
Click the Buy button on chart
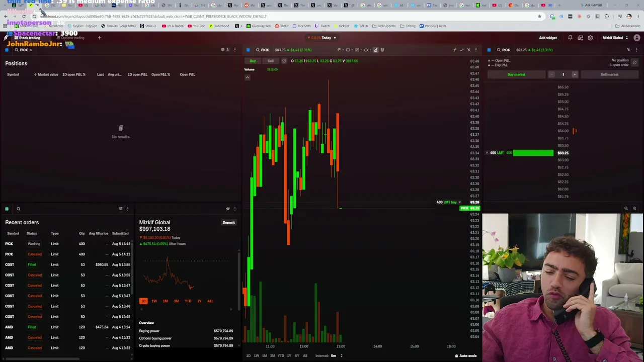tap(253, 61)
